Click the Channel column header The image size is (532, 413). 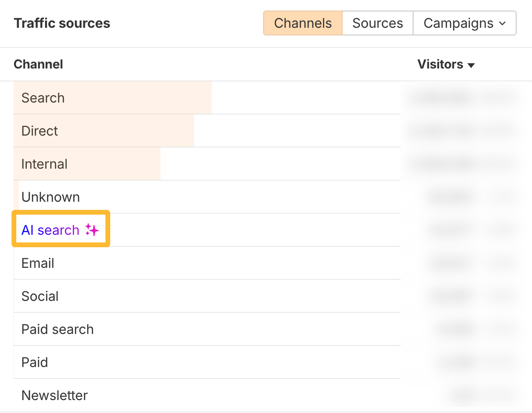point(38,64)
